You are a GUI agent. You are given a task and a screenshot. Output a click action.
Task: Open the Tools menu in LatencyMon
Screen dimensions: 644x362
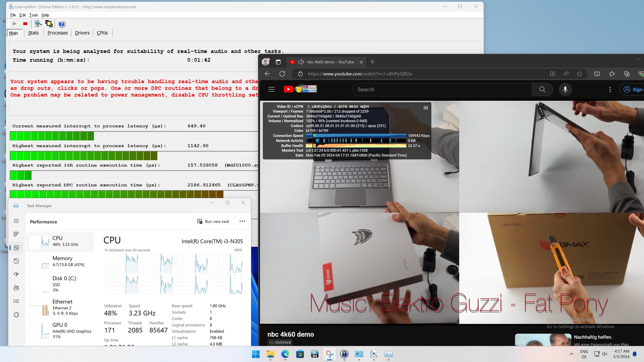coord(34,15)
